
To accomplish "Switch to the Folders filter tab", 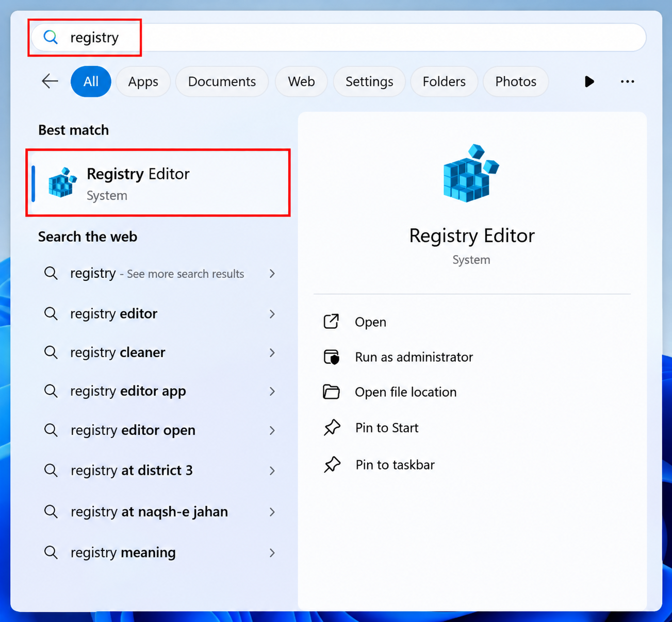I will coord(444,81).
